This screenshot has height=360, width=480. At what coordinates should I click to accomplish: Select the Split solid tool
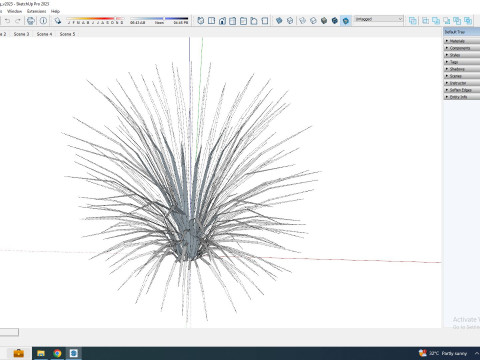click(468, 21)
